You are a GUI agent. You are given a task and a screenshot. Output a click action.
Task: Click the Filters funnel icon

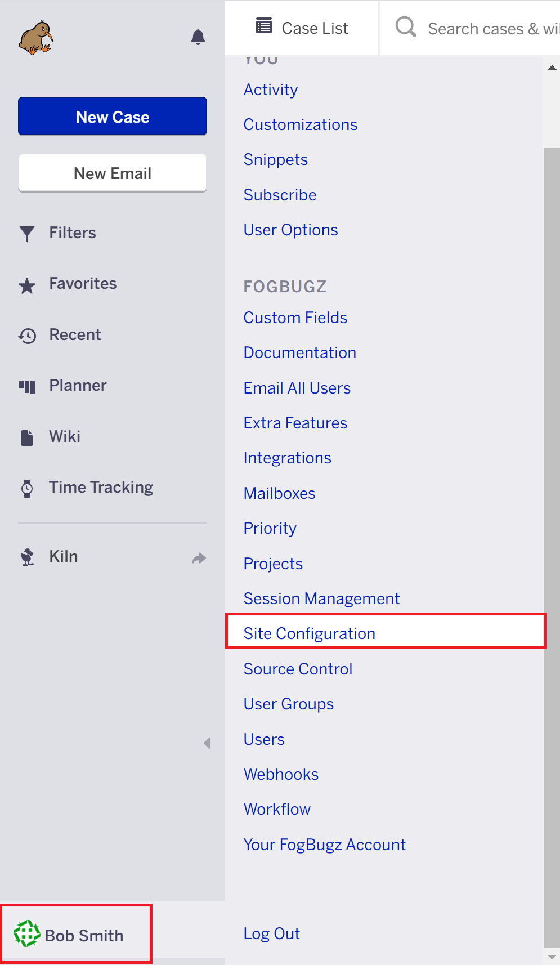coord(27,234)
